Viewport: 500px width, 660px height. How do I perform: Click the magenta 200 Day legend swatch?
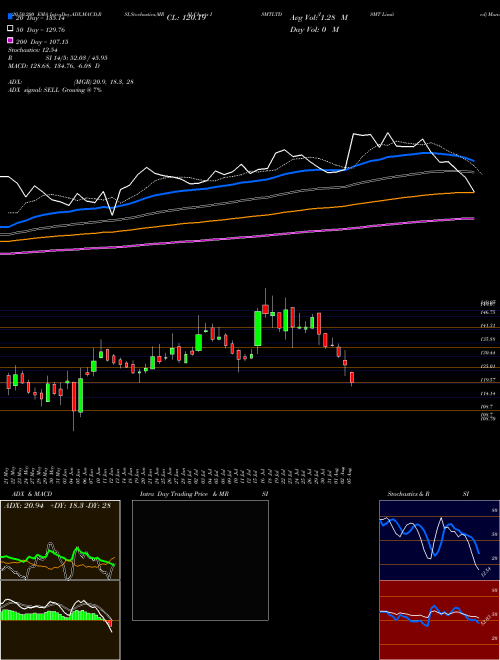click(x=10, y=41)
